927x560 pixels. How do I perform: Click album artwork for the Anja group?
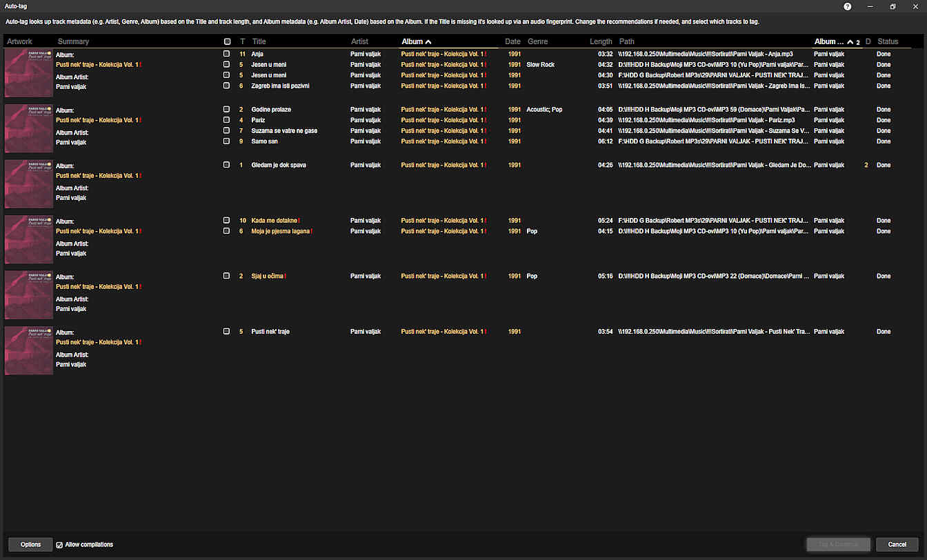[29, 72]
